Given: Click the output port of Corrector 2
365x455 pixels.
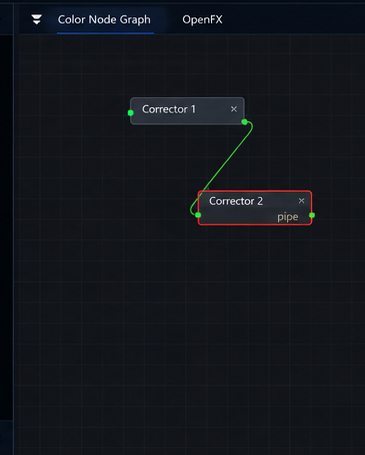Looking at the screenshot, I should (x=312, y=215).
